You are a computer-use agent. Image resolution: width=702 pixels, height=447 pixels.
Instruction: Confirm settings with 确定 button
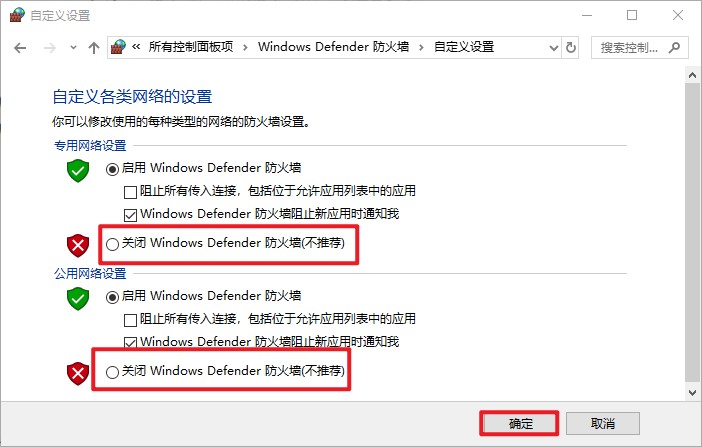520,423
